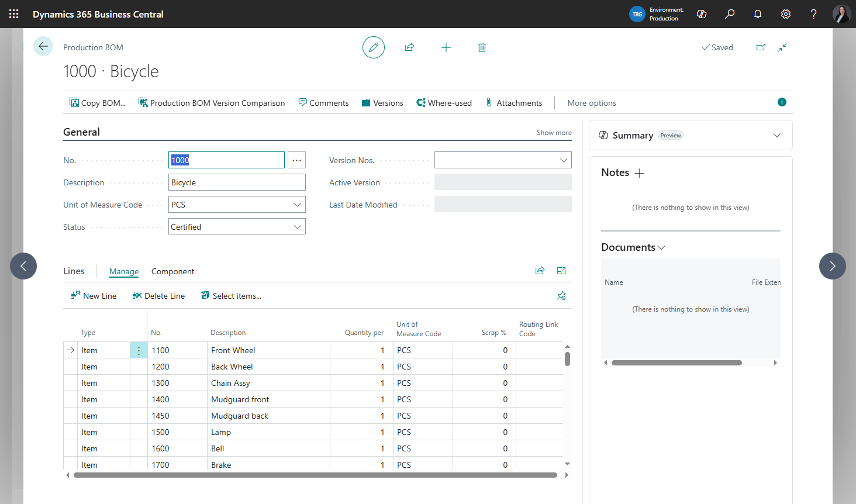Open the user profile avatar
856x504 pixels.
pyautogui.click(x=841, y=14)
